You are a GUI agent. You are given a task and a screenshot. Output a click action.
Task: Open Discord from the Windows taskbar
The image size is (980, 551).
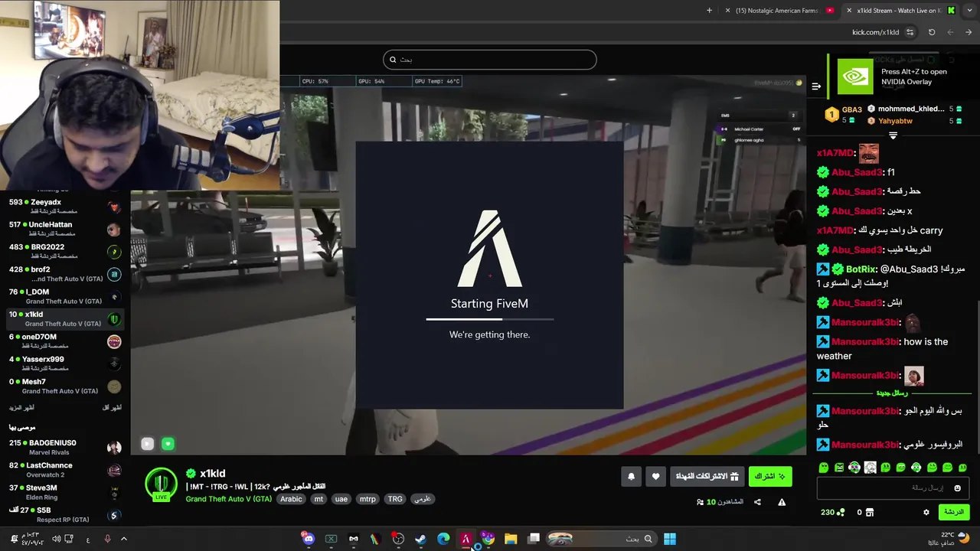(309, 539)
